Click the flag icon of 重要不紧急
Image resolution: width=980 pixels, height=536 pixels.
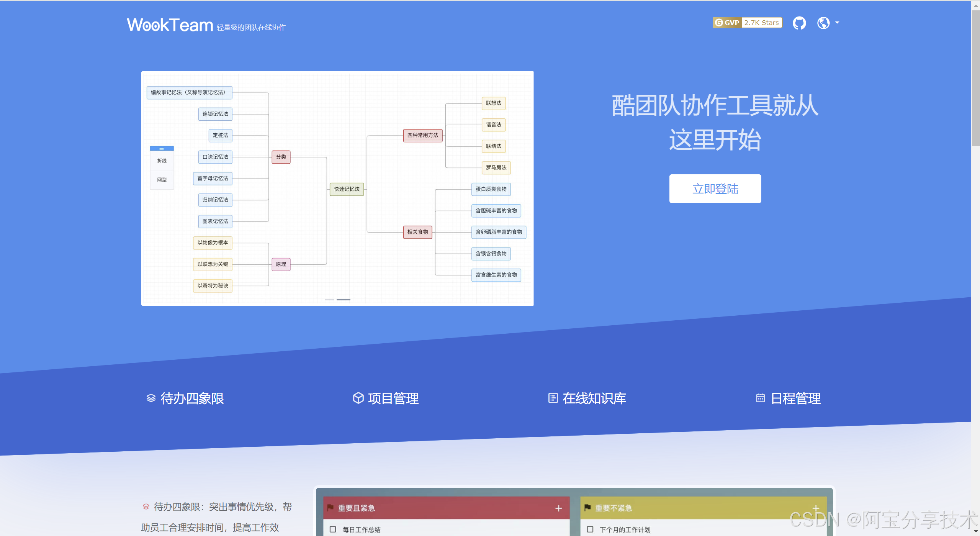pos(587,508)
